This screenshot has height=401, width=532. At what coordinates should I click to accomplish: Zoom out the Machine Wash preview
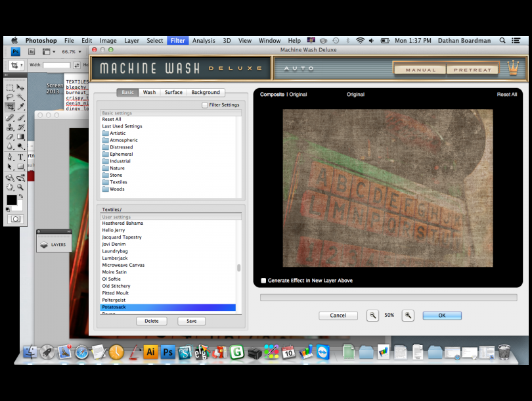pyautogui.click(x=372, y=316)
